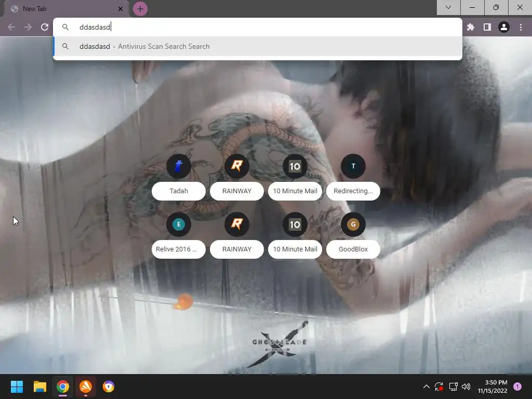Click the browser forward arrow
This screenshot has height=399, width=532.
(x=28, y=27)
